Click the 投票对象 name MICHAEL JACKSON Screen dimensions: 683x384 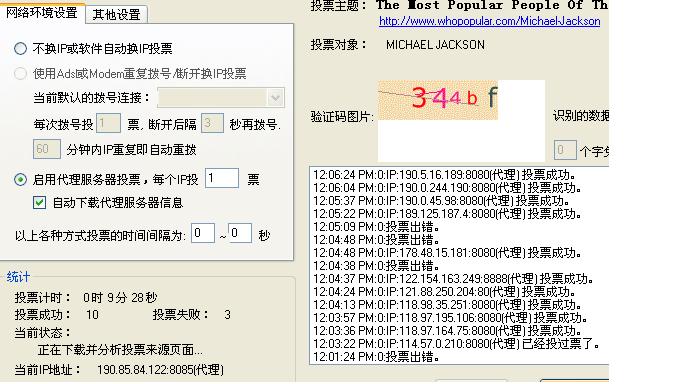435,45
